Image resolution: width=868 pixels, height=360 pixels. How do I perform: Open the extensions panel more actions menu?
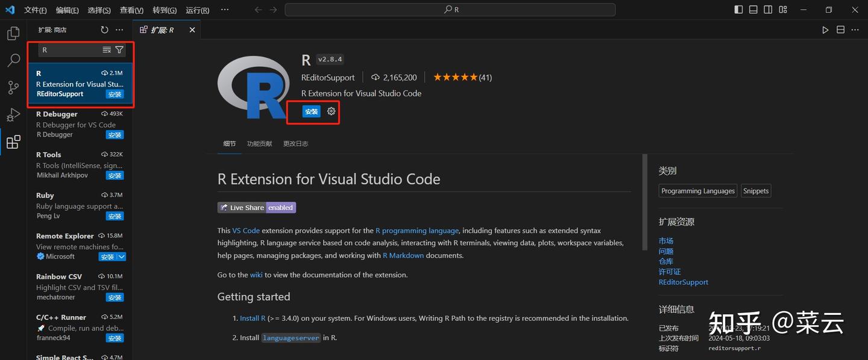[x=119, y=29]
